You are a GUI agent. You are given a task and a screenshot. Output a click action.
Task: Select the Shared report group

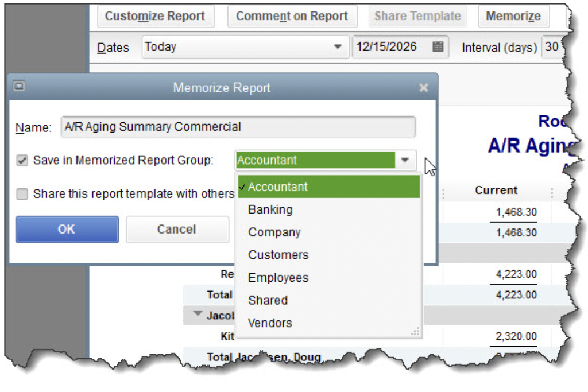(x=268, y=300)
